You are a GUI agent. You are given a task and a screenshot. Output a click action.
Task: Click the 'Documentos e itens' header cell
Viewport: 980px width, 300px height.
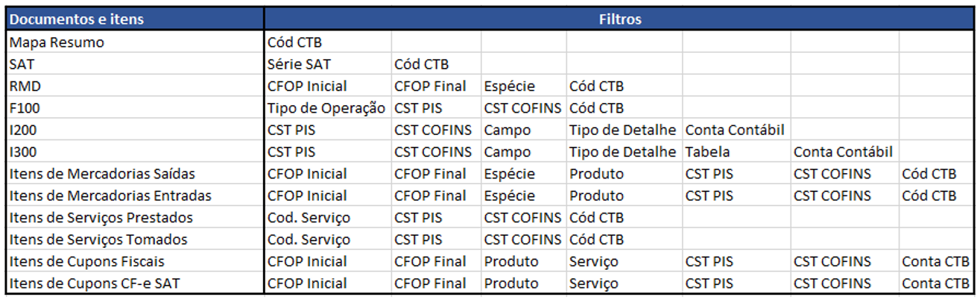(x=77, y=19)
